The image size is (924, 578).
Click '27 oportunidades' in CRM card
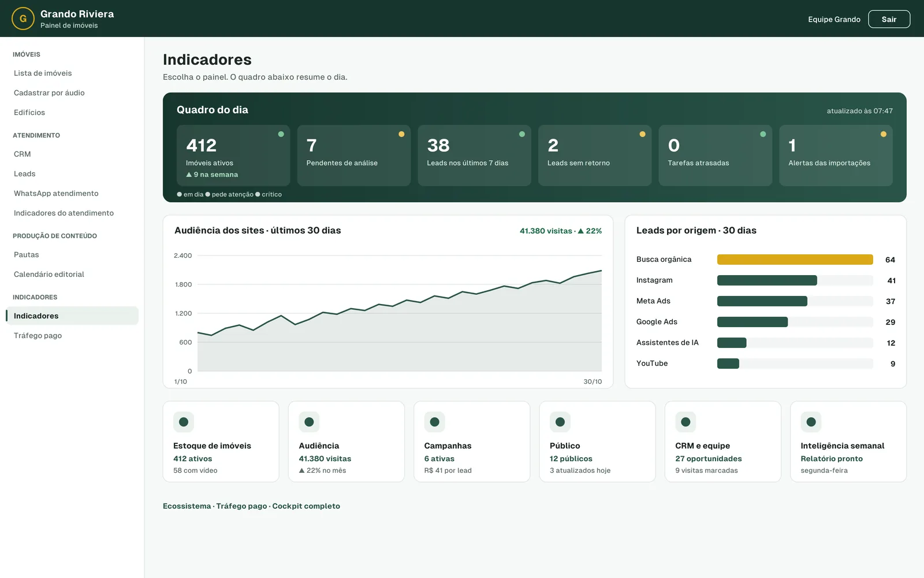(x=709, y=459)
